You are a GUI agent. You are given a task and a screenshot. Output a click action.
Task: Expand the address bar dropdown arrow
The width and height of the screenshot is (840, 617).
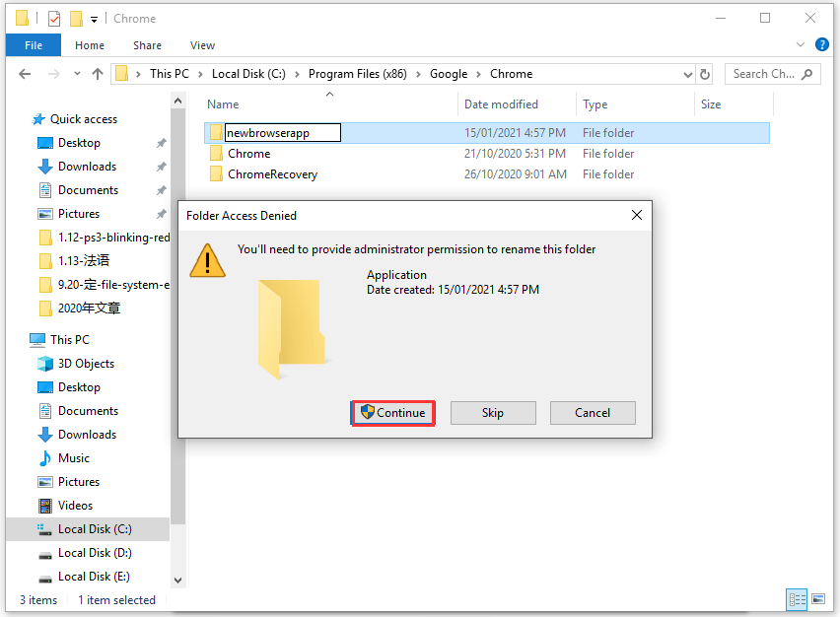pos(685,73)
